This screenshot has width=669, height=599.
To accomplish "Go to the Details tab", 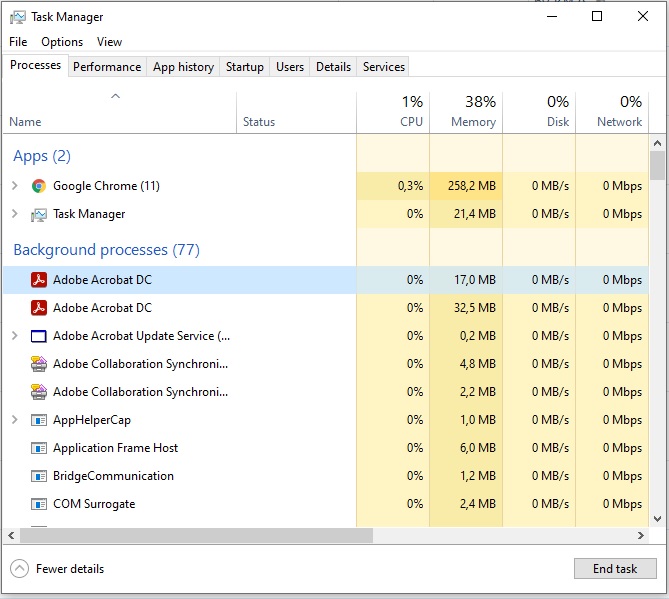I will (333, 67).
